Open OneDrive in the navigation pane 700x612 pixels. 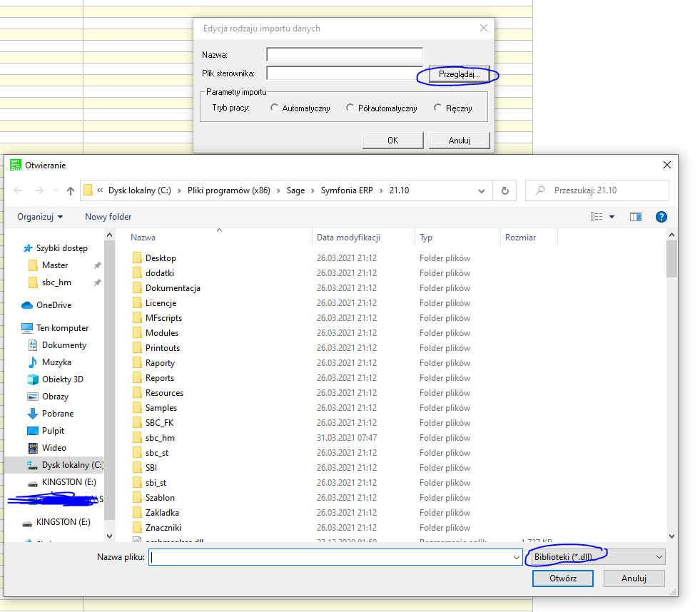coord(54,305)
